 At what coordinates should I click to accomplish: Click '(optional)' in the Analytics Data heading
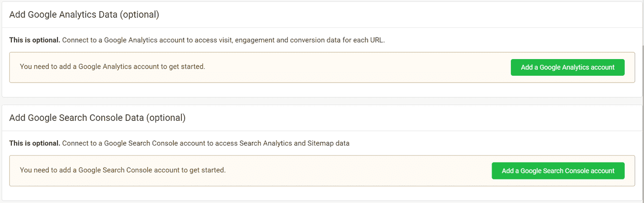click(x=140, y=15)
